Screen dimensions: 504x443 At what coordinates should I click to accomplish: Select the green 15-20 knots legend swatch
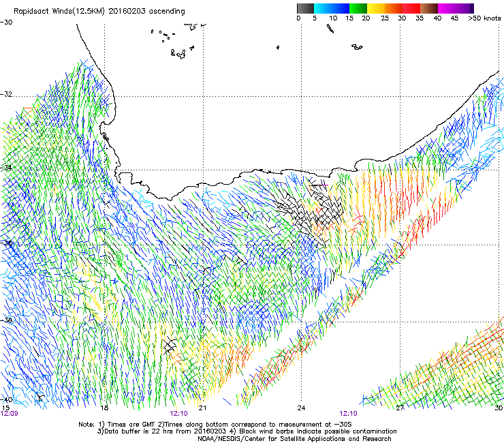[358, 8]
